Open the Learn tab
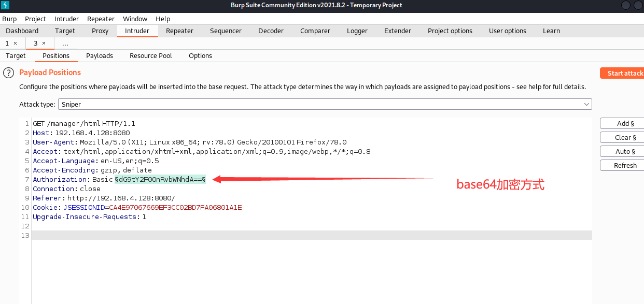Screen dimensions: 644x304 point(551,31)
